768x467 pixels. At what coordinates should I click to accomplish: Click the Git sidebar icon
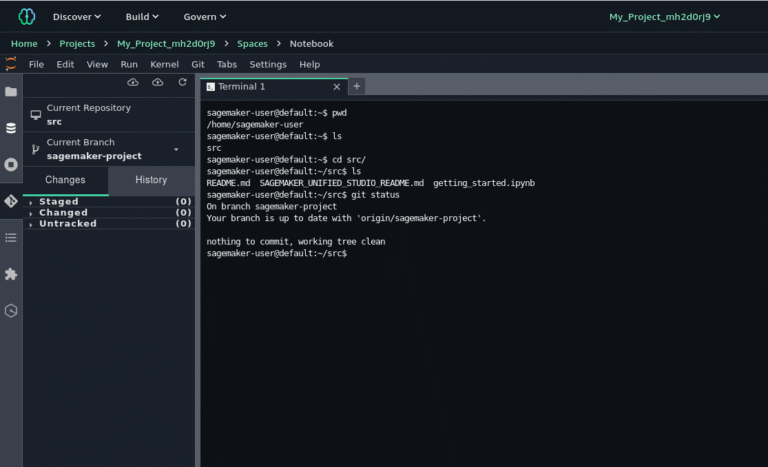(x=11, y=201)
